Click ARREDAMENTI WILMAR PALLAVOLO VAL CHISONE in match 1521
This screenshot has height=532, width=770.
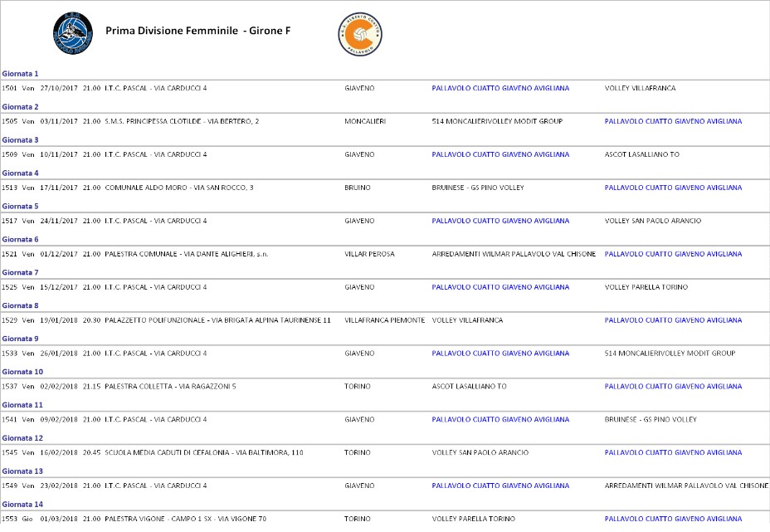pos(514,254)
